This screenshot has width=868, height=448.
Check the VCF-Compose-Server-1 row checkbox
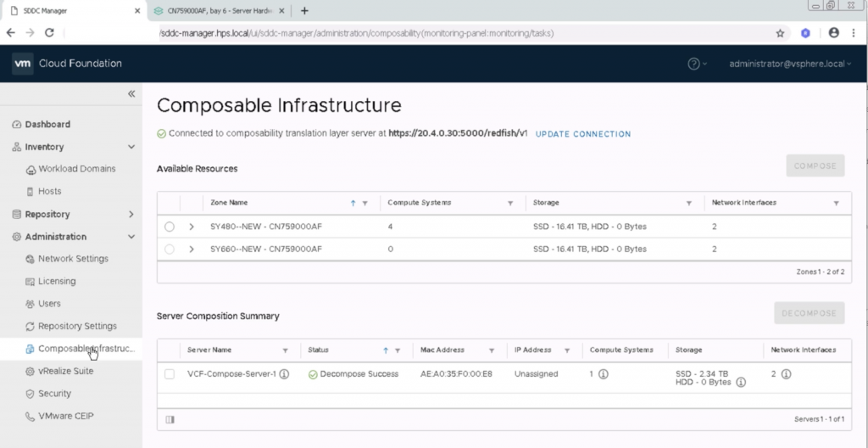pyautogui.click(x=170, y=374)
